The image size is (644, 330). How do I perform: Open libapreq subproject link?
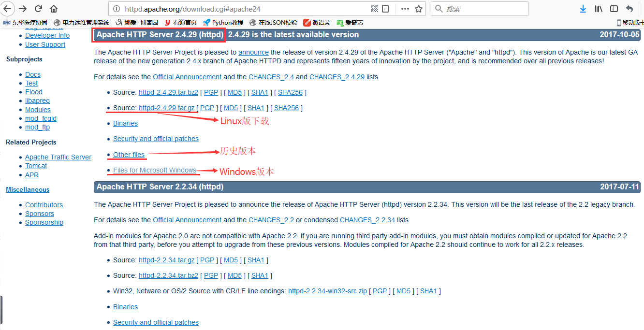(x=37, y=100)
